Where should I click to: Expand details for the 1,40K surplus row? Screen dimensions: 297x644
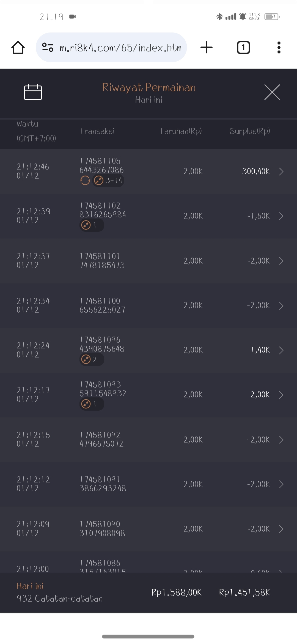(x=281, y=350)
